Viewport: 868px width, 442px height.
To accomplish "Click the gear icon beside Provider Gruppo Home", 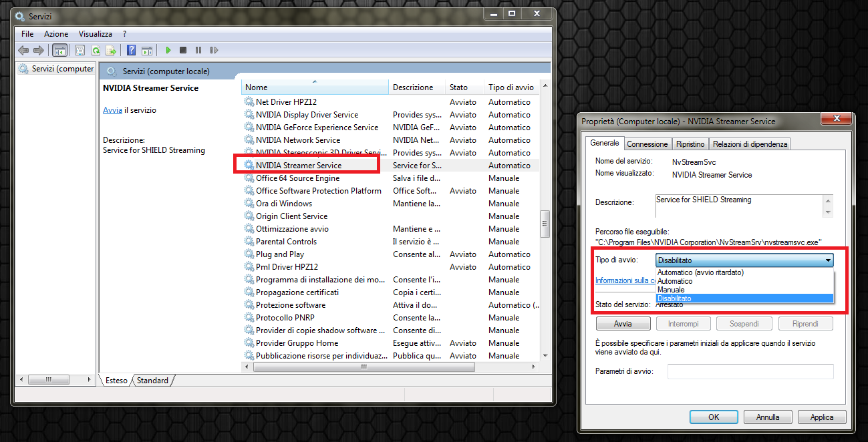I will (x=249, y=343).
